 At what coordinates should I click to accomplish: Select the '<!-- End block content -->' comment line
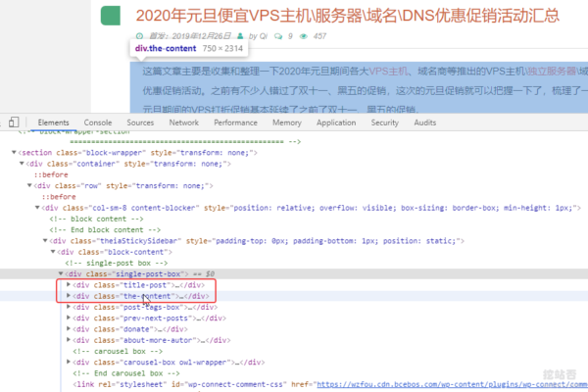[x=105, y=229]
